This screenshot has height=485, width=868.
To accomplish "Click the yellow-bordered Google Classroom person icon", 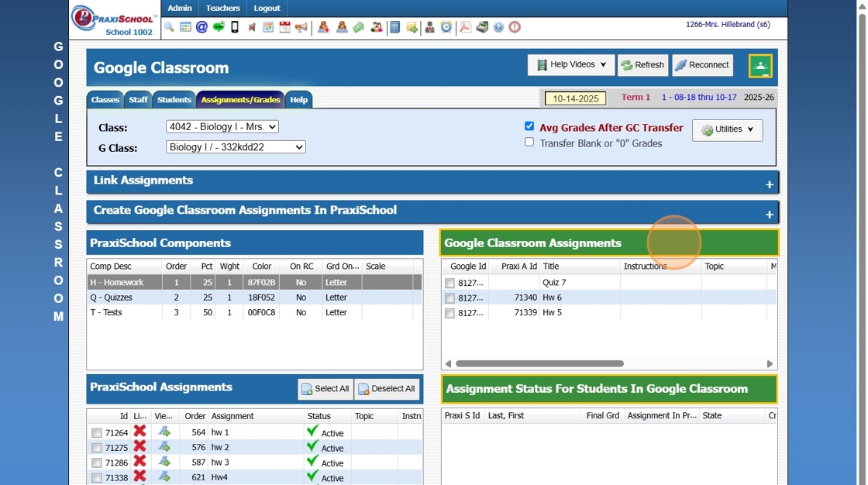I will (760, 66).
